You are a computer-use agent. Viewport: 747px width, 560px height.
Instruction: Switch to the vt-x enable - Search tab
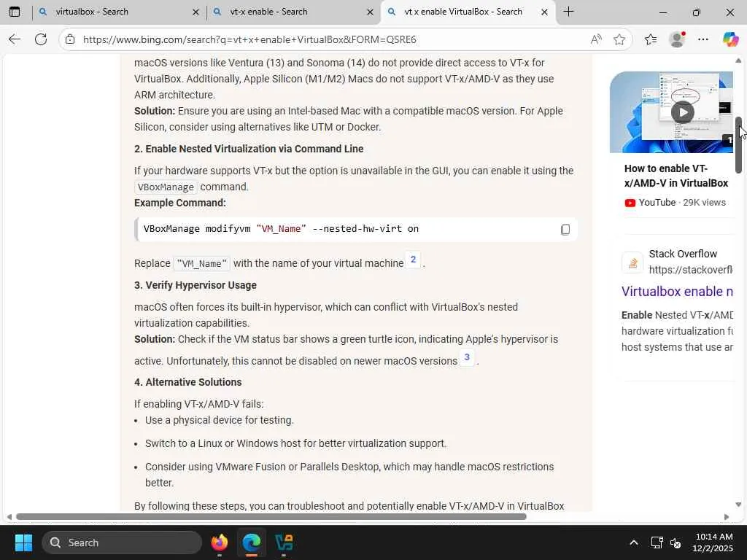click(x=293, y=12)
